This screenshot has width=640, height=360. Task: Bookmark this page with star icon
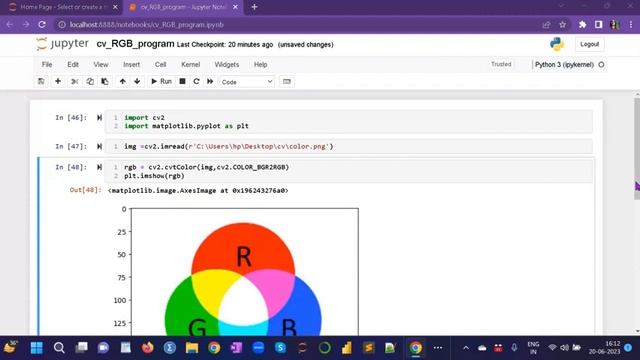click(562, 24)
